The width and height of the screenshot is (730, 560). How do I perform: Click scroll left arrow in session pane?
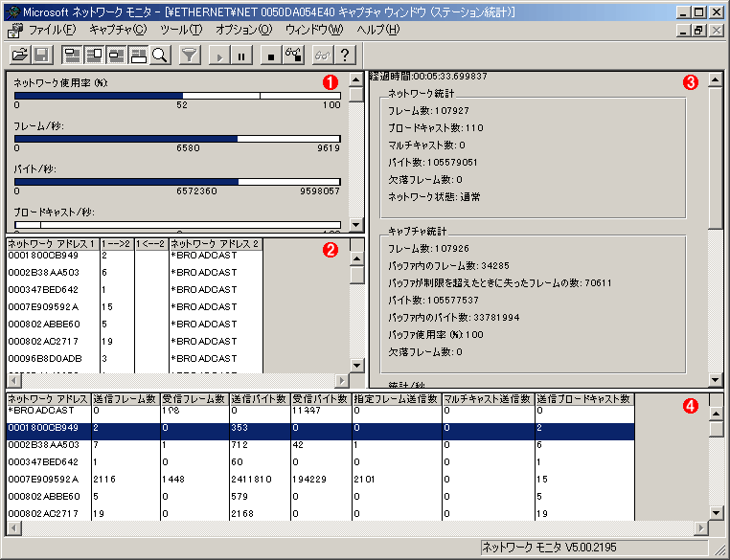pyautogui.click(x=14, y=380)
